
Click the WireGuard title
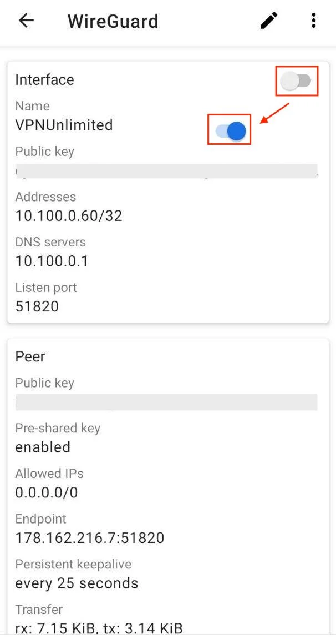click(x=113, y=21)
